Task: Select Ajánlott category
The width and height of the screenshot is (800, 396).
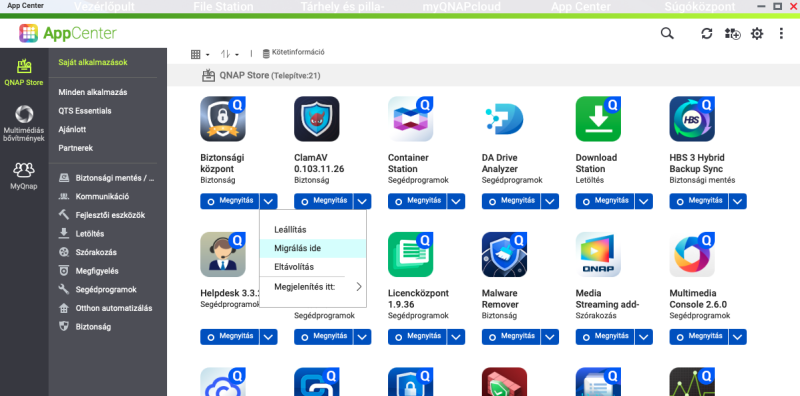Action: click(72, 130)
